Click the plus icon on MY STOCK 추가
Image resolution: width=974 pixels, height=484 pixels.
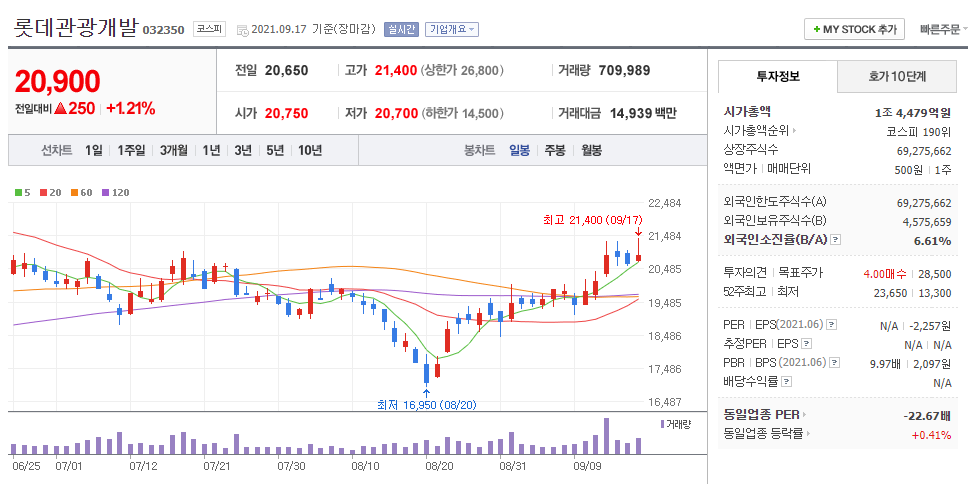click(x=816, y=29)
